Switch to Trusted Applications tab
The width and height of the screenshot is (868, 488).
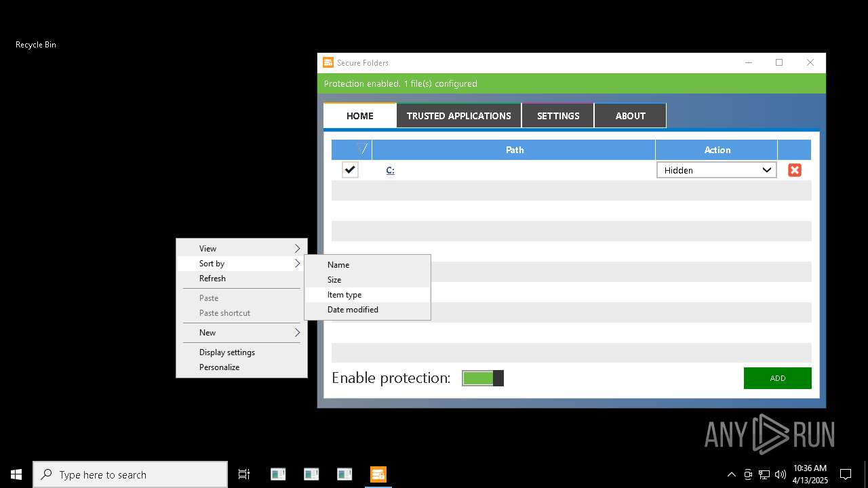click(x=459, y=116)
